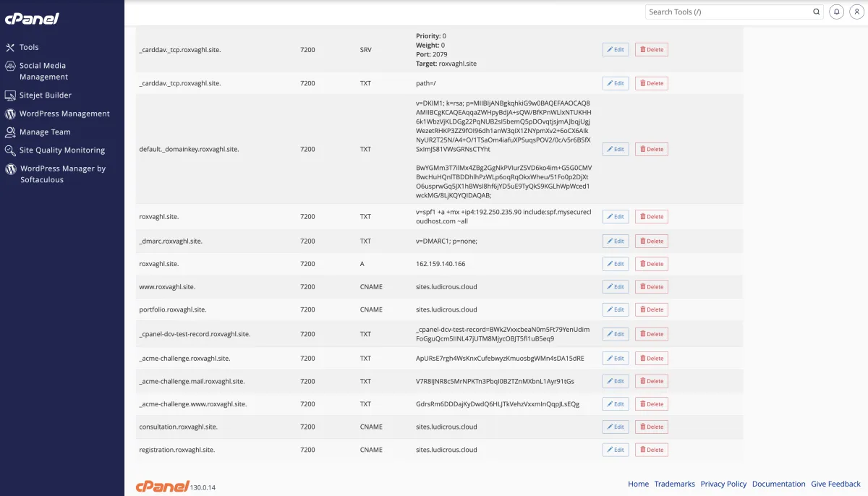
Task: Click the search magnifier icon
Action: pos(817,12)
